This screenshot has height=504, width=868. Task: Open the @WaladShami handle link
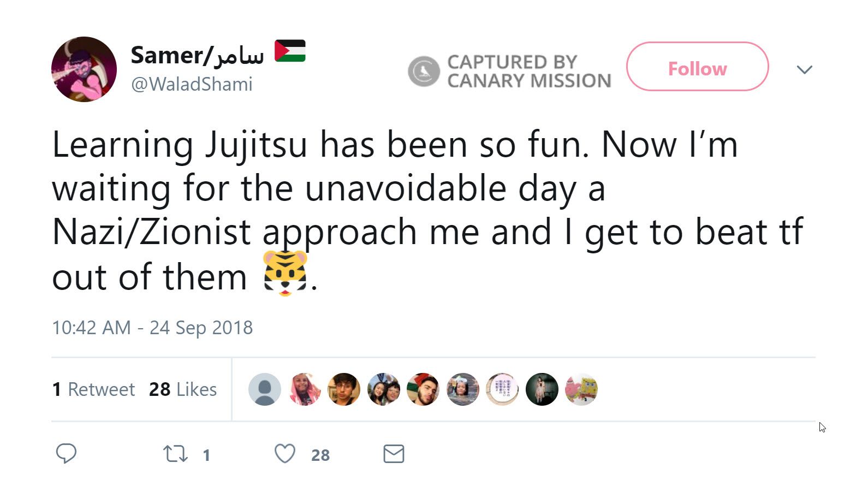coord(192,84)
